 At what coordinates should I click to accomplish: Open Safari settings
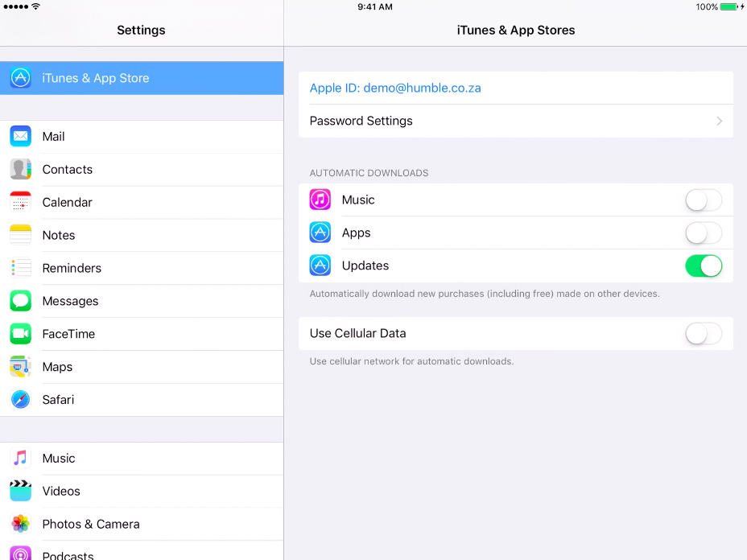point(142,400)
